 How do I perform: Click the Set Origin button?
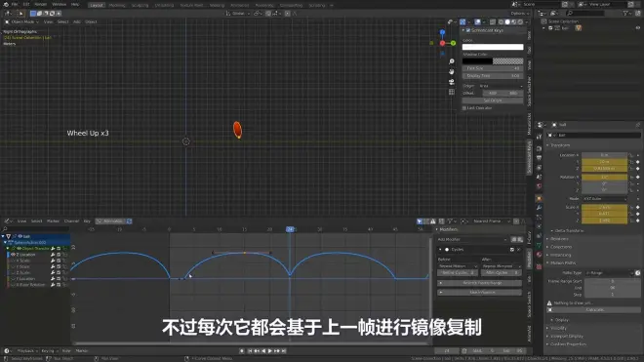pos(493,101)
